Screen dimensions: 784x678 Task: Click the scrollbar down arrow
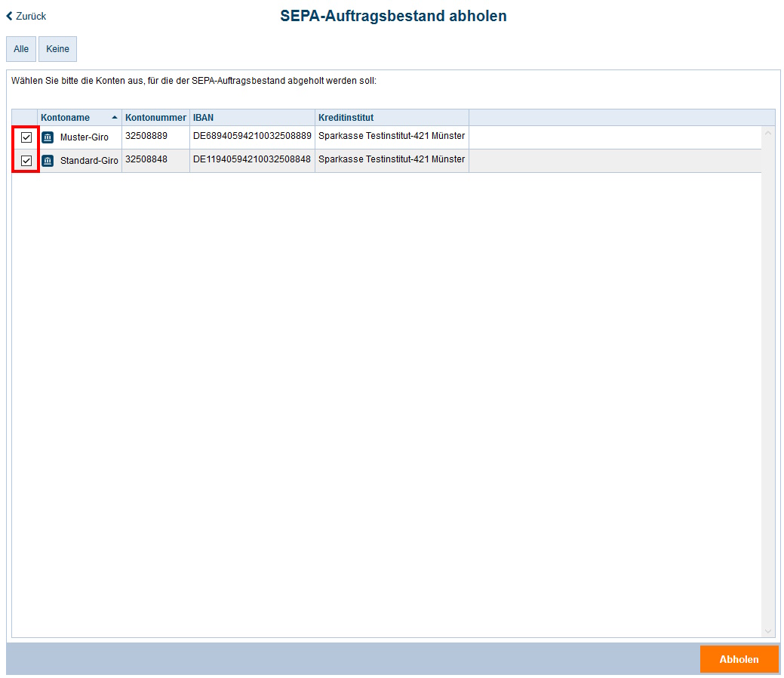[x=769, y=631]
